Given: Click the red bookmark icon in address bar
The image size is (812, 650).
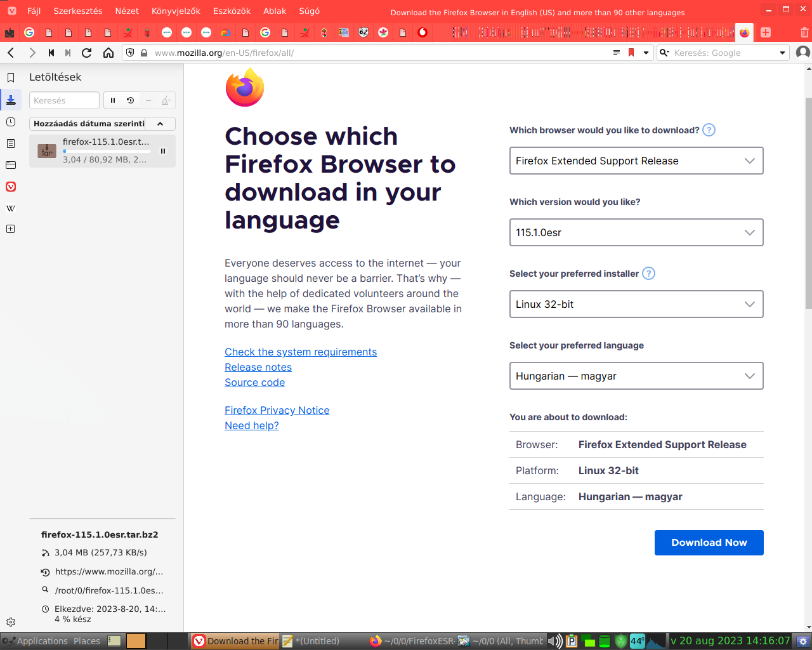Looking at the screenshot, I should (631, 53).
